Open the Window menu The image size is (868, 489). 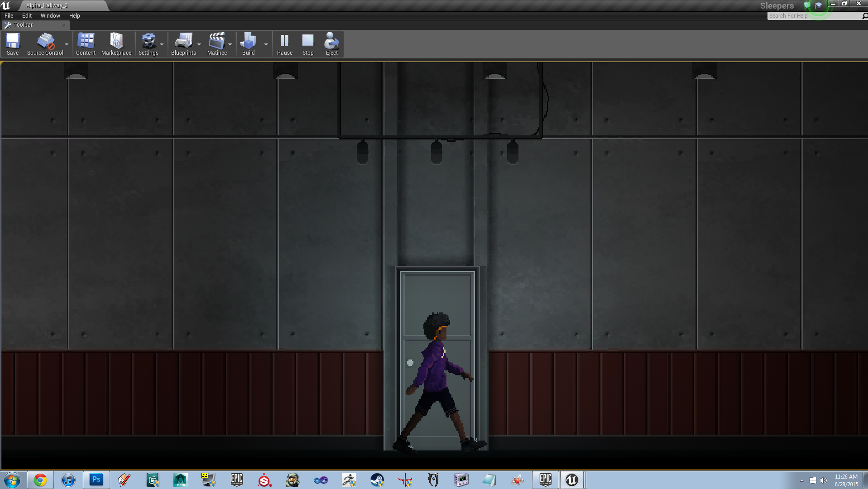tap(50, 15)
